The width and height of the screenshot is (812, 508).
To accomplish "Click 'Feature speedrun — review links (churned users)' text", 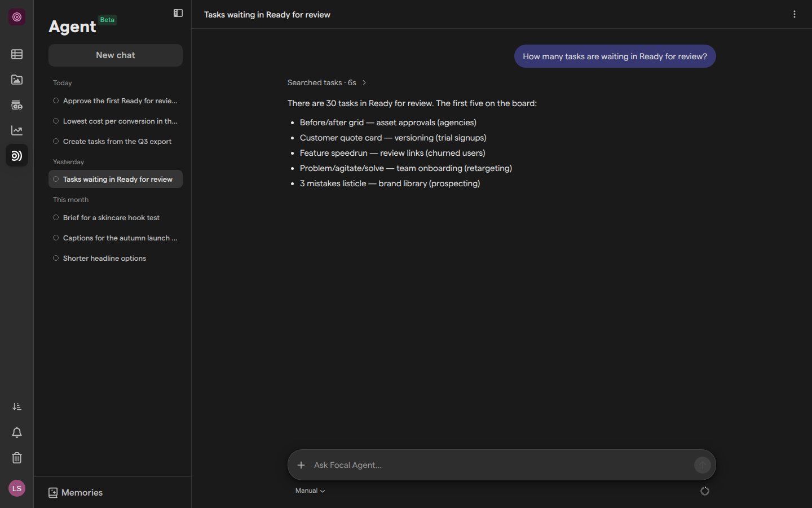I will [392, 153].
